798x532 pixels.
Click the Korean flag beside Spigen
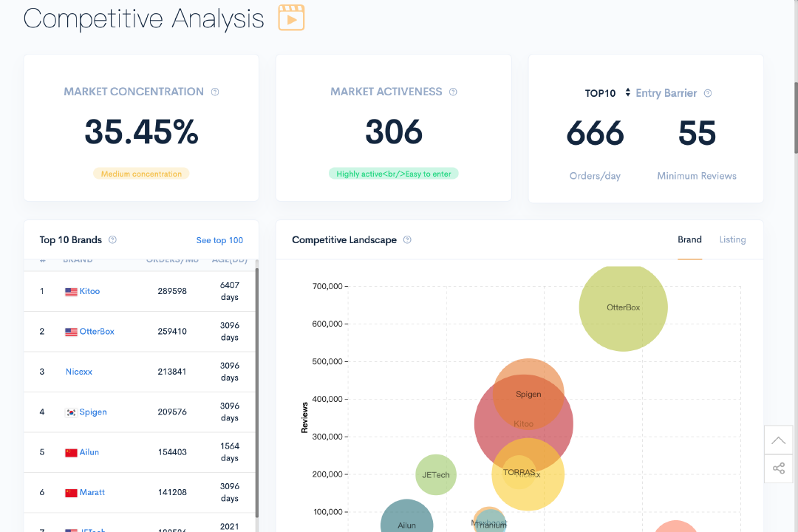[x=71, y=412]
